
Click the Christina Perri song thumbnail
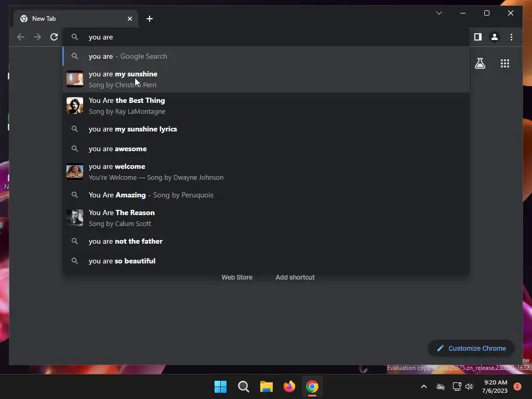pyautogui.click(x=75, y=79)
